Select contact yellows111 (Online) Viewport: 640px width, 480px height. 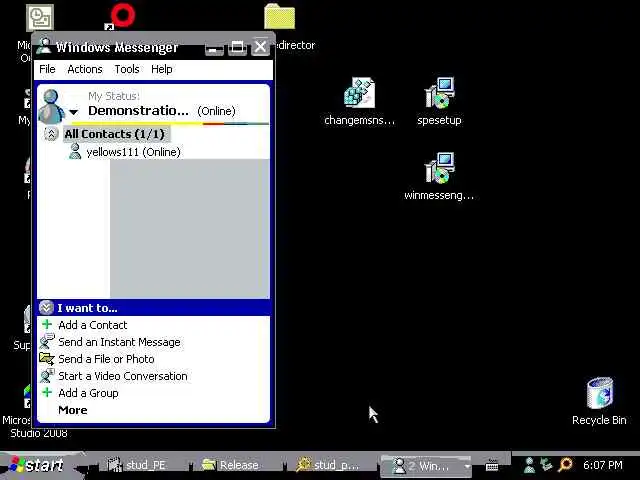(x=133, y=152)
